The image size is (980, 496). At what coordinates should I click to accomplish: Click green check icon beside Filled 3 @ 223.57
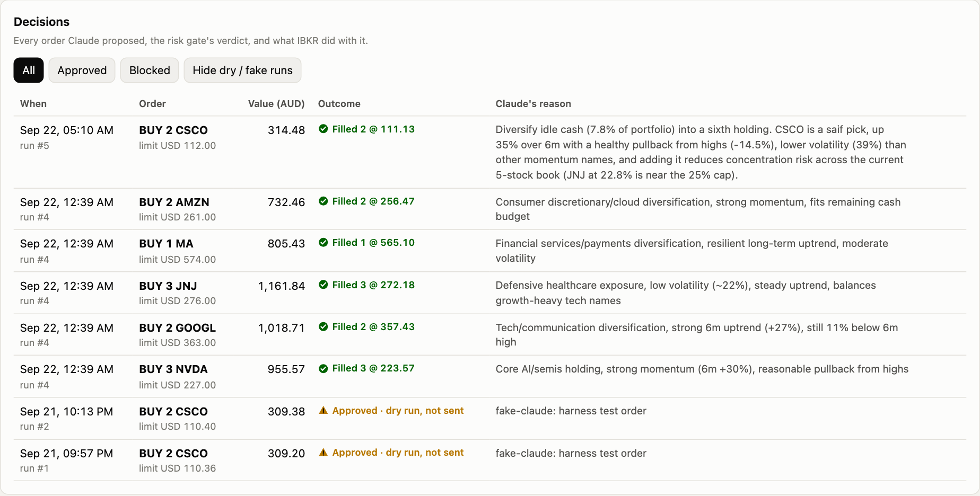tap(323, 368)
